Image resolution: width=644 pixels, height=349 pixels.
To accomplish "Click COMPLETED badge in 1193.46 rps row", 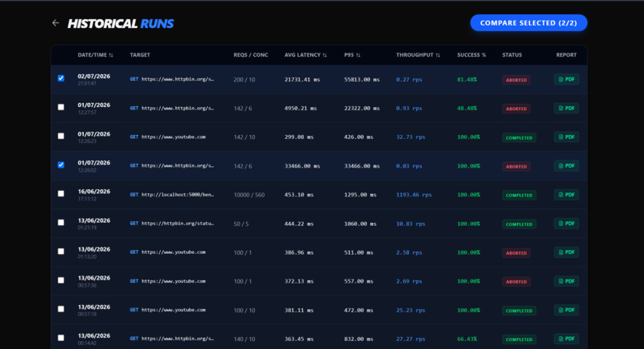I will [519, 196].
